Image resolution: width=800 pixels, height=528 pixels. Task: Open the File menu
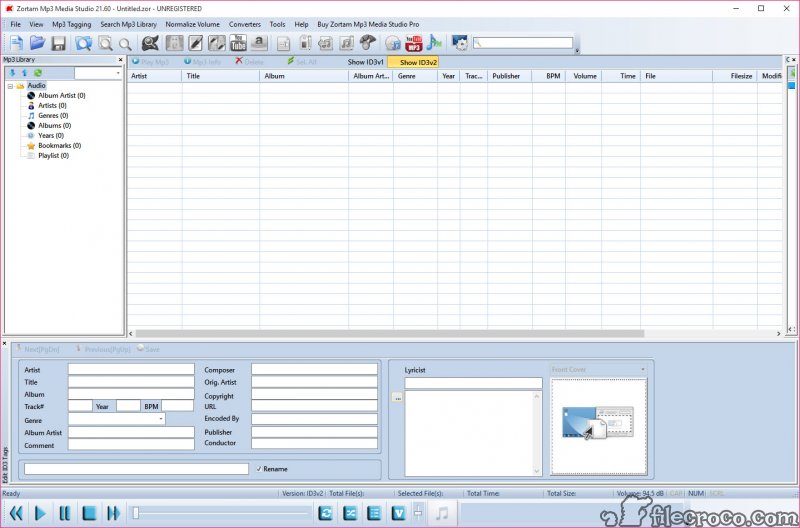tap(15, 24)
